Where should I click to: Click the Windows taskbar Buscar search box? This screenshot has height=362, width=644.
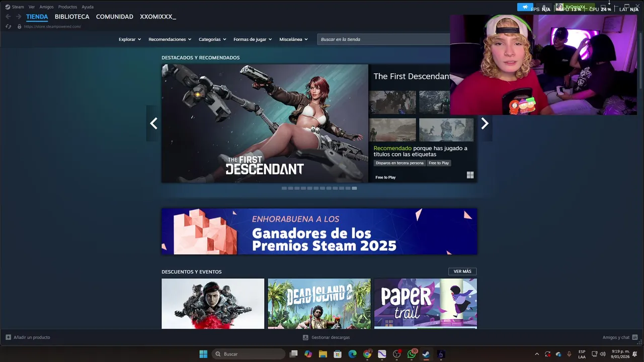[x=249, y=354]
